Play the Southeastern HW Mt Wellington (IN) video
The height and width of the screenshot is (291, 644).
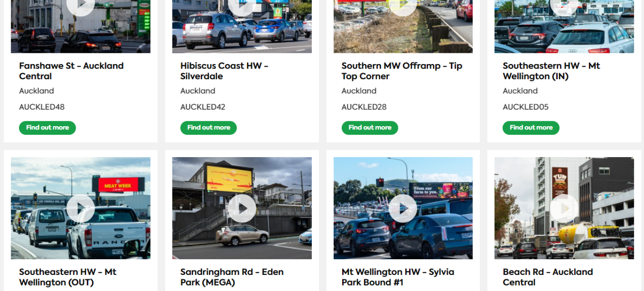tap(564, 6)
